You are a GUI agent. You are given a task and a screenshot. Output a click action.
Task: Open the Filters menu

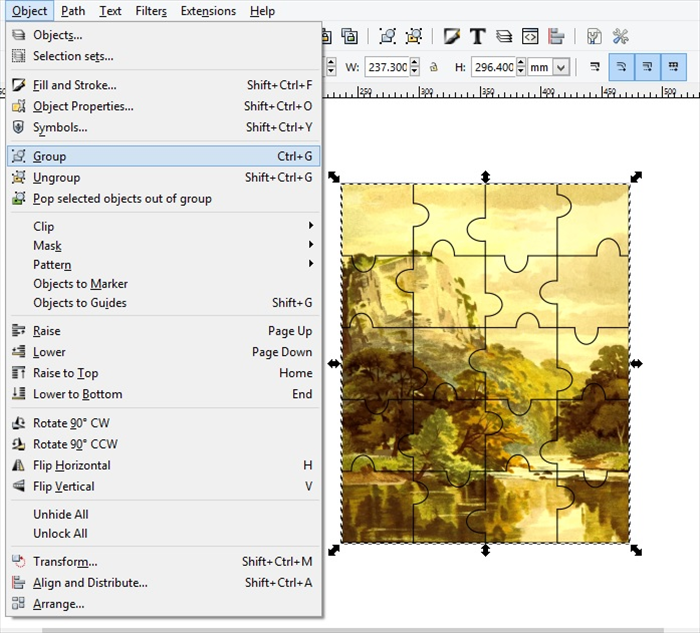[x=151, y=11]
